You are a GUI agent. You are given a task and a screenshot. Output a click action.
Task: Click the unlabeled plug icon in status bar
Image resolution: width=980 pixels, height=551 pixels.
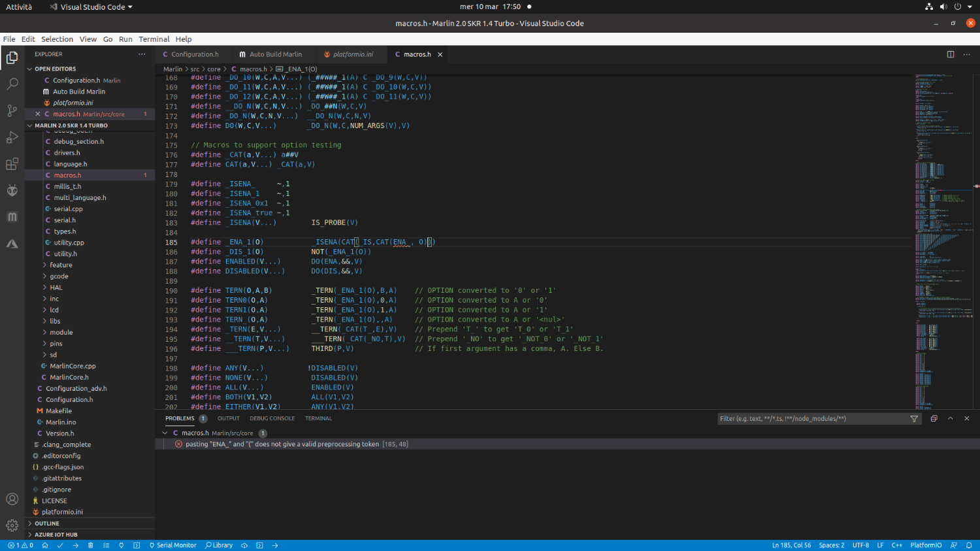point(121,545)
